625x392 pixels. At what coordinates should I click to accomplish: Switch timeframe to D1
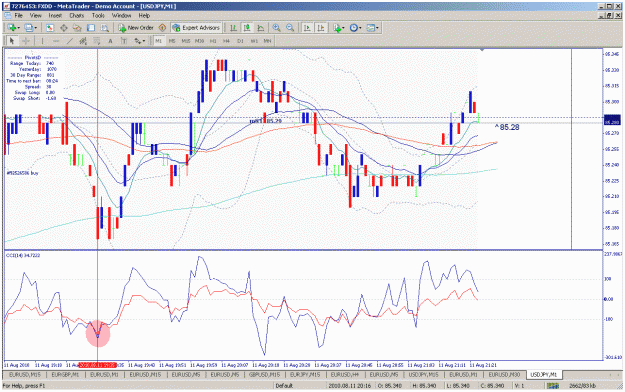pyautogui.click(x=240, y=41)
